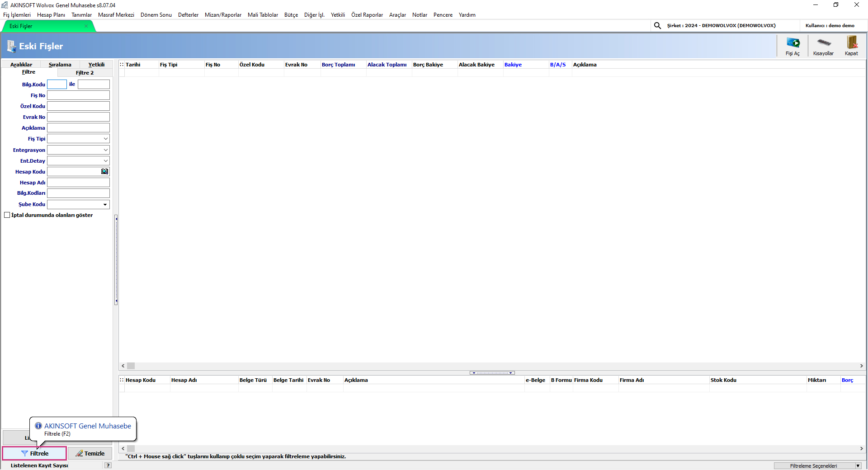Viewport: 868px width, 470px height.
Task: Click the horizontal splitter between the grids
Action: click(x=492, y=373)
